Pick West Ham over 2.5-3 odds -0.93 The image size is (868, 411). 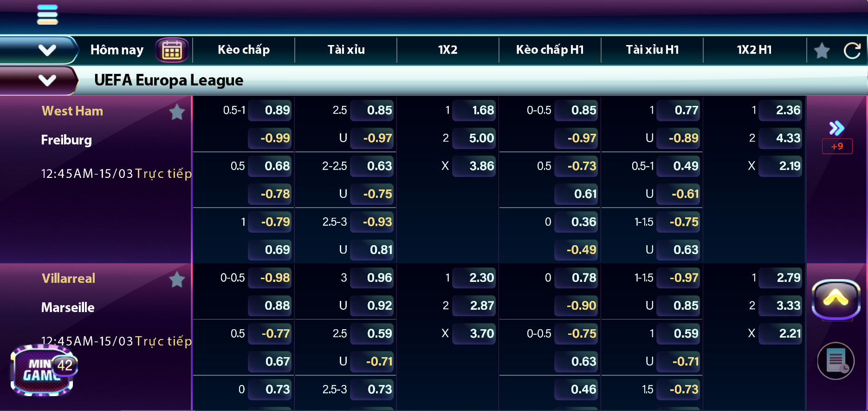372,222
